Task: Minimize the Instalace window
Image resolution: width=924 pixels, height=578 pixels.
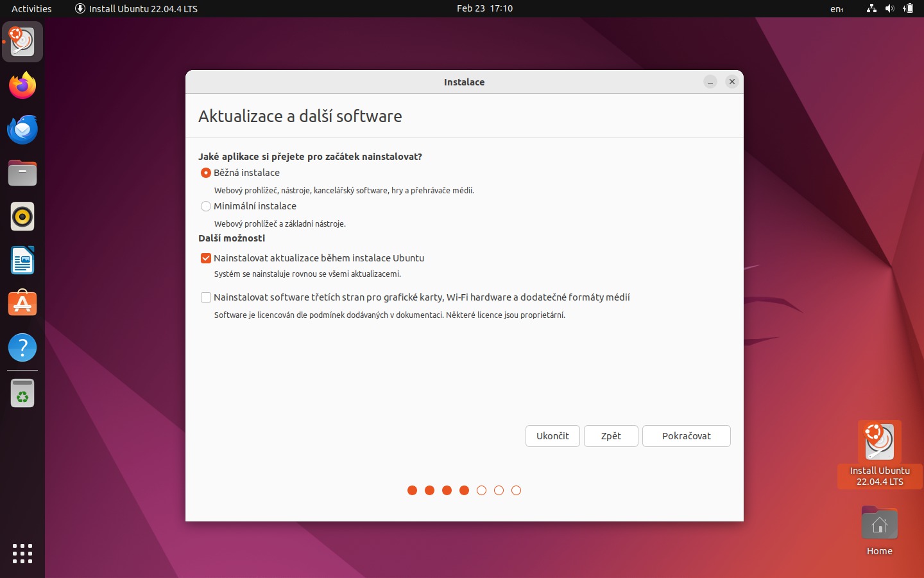Action: (x=710, y=82)
